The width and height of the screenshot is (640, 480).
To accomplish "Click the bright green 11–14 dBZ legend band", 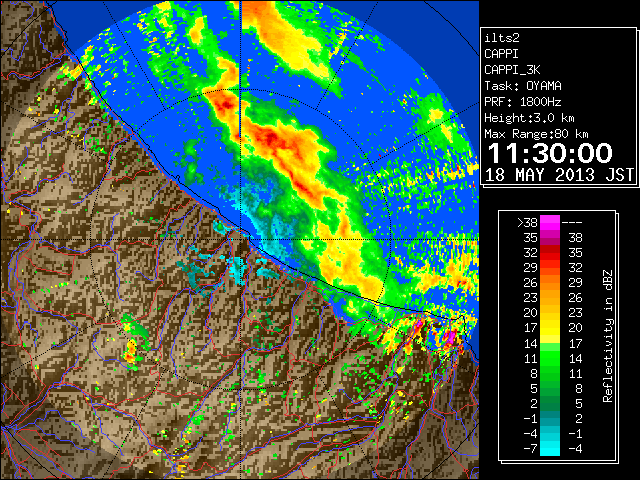I will click(550, 358).
